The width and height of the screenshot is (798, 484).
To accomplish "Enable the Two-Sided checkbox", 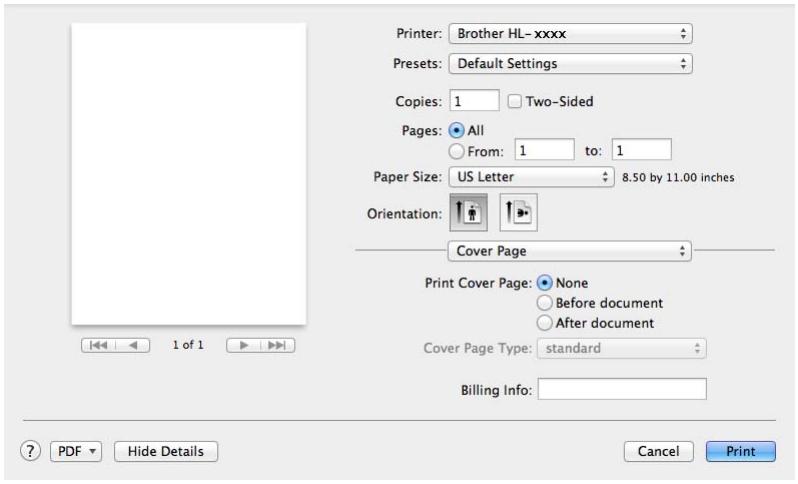I will tap(515, 101).
